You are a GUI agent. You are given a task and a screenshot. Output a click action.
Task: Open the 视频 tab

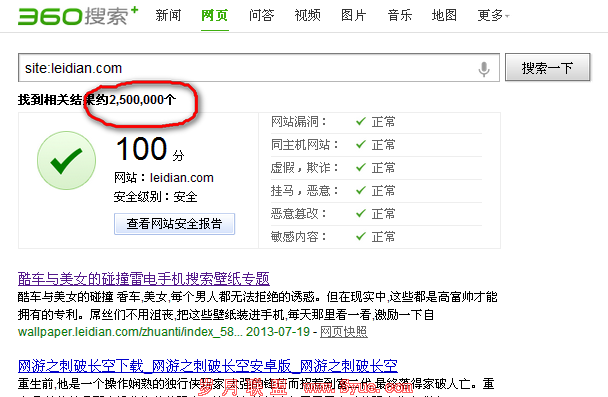click(307, 16)
